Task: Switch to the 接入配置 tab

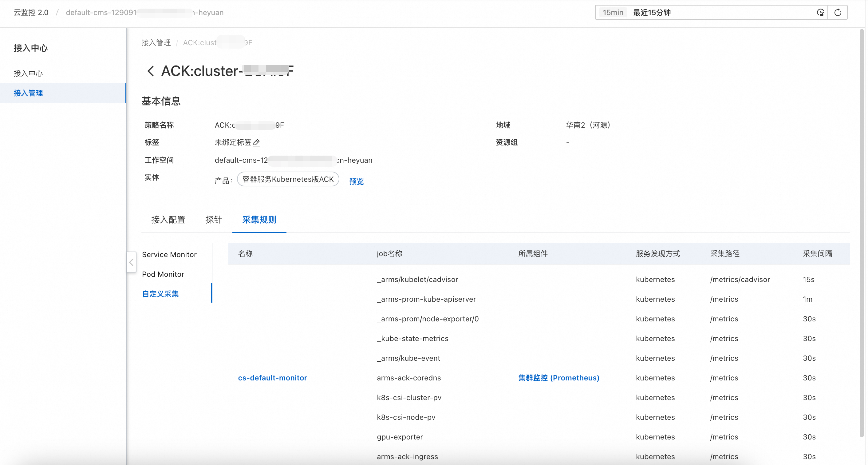Action: tap(168, 220)
